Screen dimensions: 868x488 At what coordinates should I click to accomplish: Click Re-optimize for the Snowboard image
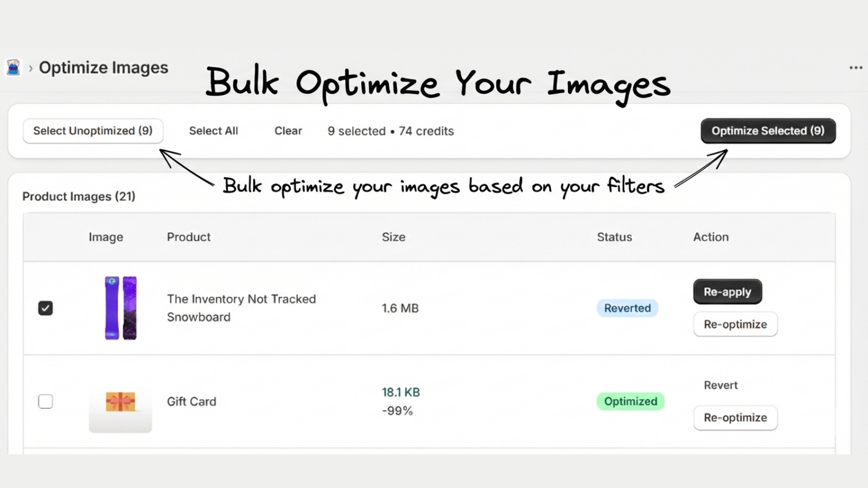[x=735, y=324]
